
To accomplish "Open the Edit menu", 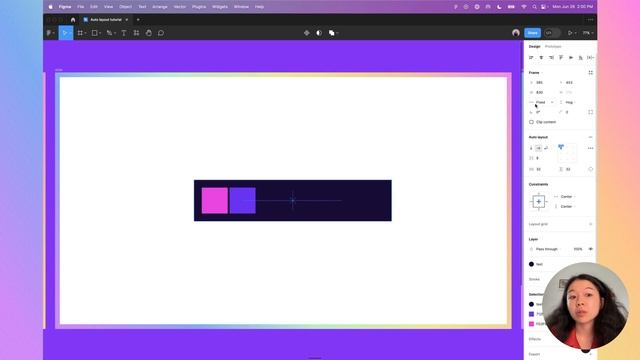I will click(94, 7).
